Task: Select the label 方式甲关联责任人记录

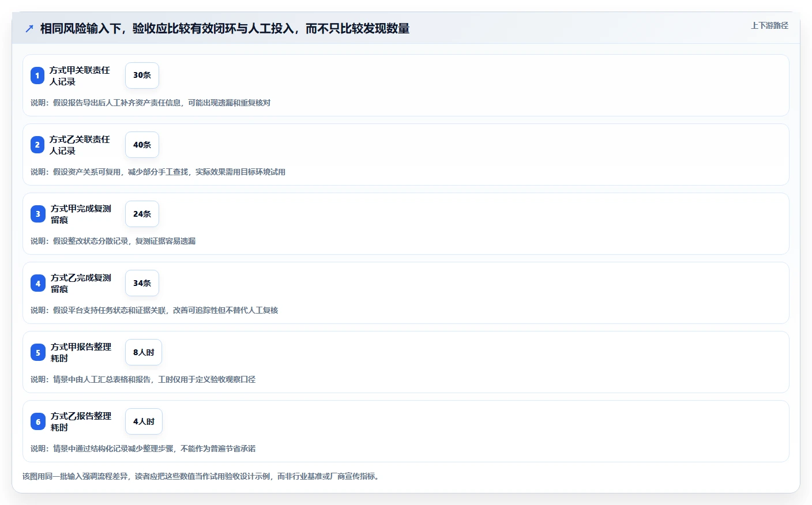Action: 80,76
